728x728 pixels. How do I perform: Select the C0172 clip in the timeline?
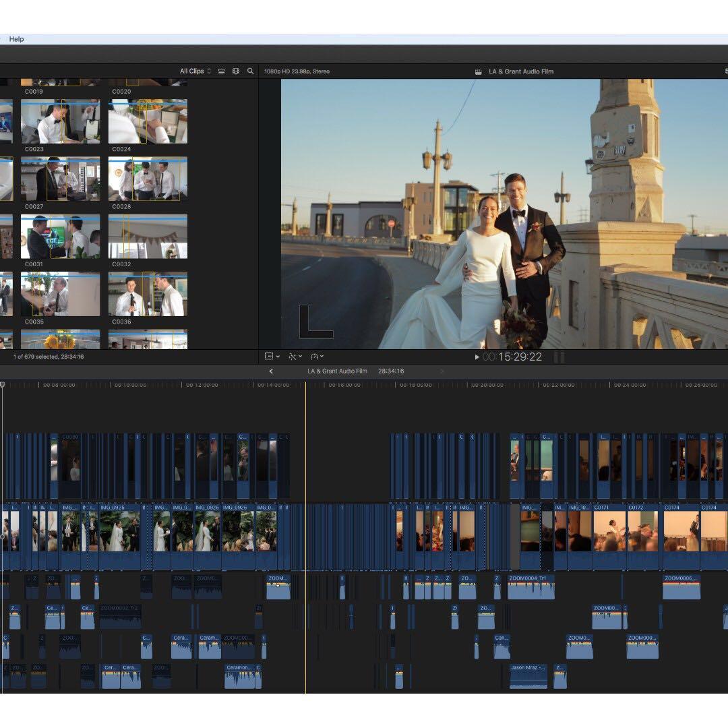point(643,537)
